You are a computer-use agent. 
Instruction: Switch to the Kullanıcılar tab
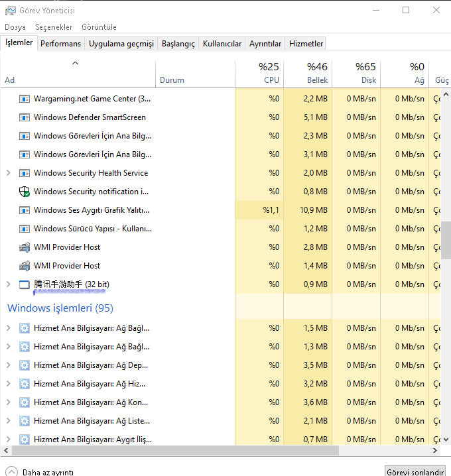[x=222, y=44]
